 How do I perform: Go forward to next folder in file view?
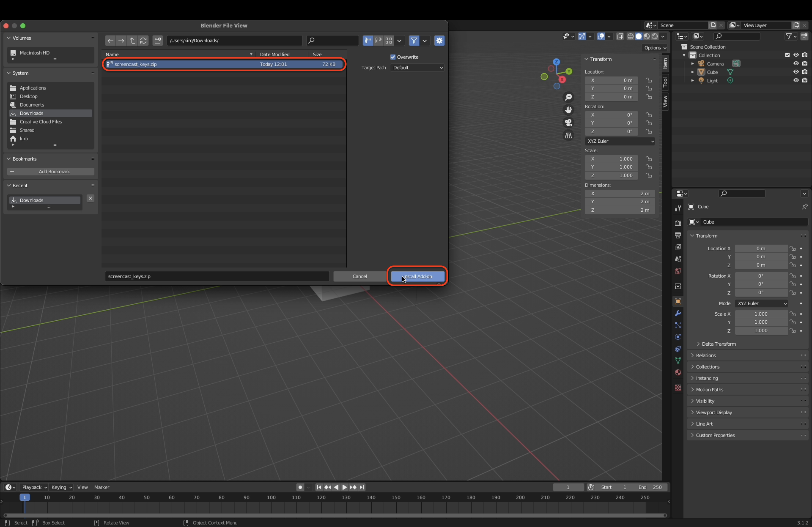(x=121, y=41)
